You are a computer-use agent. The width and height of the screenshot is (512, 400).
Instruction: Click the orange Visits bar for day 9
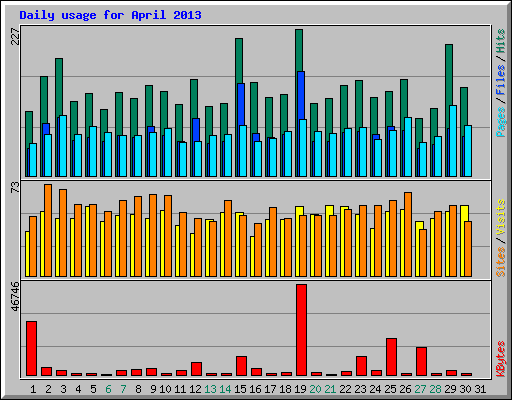(153, 235)
